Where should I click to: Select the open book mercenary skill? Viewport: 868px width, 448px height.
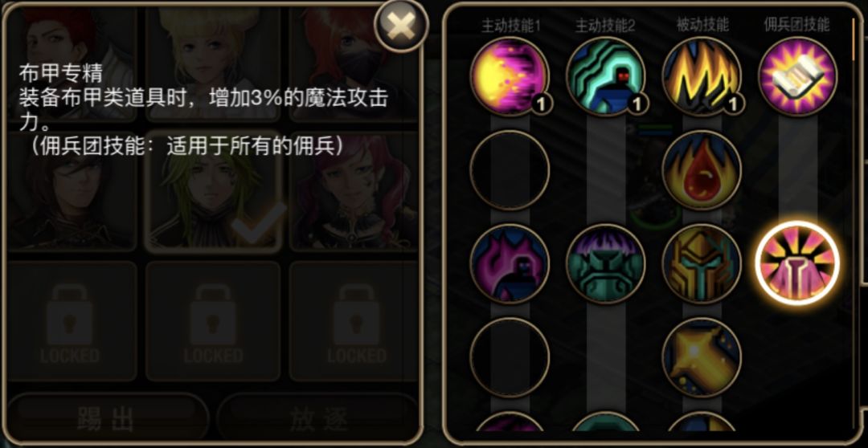pyautogui.click(x=798, y=76)
